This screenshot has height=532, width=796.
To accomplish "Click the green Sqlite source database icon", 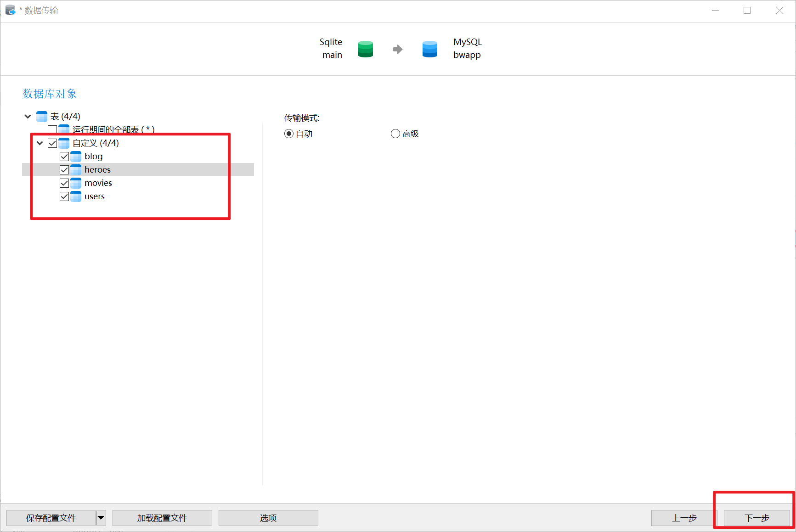I will pos(365,49).
